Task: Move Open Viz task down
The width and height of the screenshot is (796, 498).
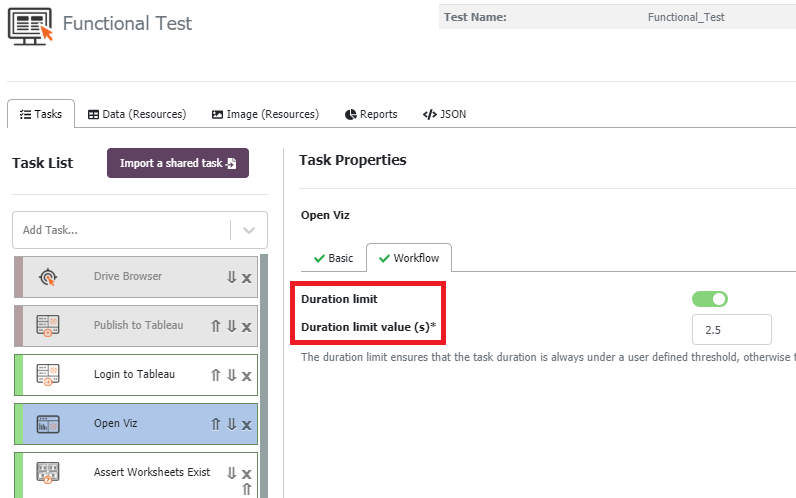Action: pyautogui.click(x=231, y=424)
